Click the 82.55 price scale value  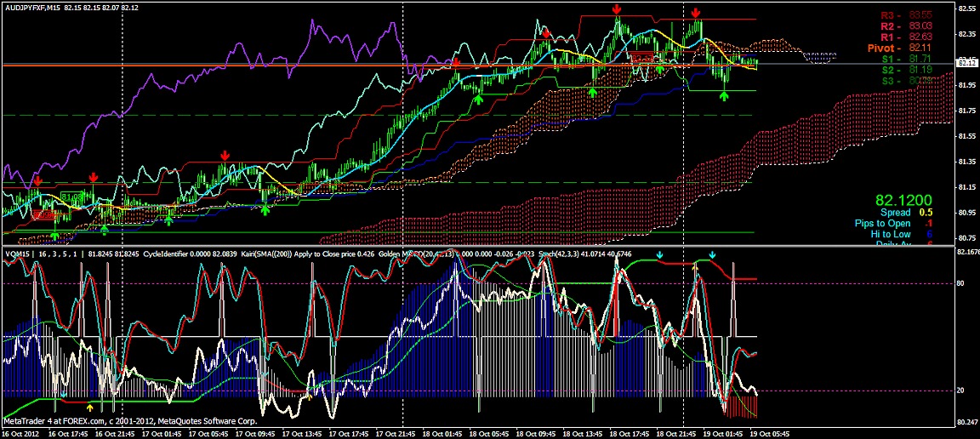[967, 9]
